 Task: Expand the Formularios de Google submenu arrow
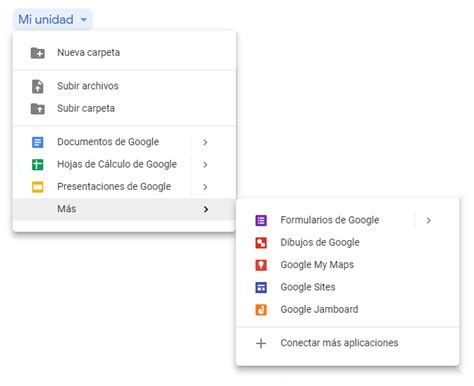[x=429, y=220]
